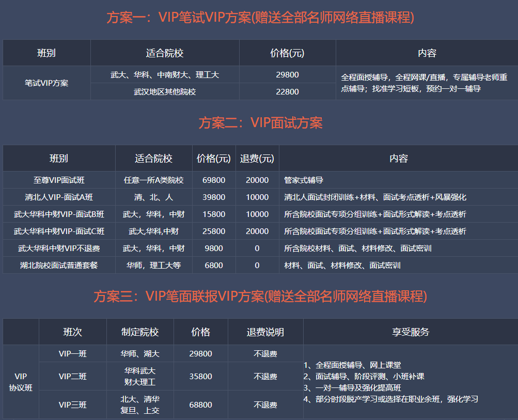The image size is (518, 420).
Task: Click the VIP一班 cell
Action: coord(73,354)
